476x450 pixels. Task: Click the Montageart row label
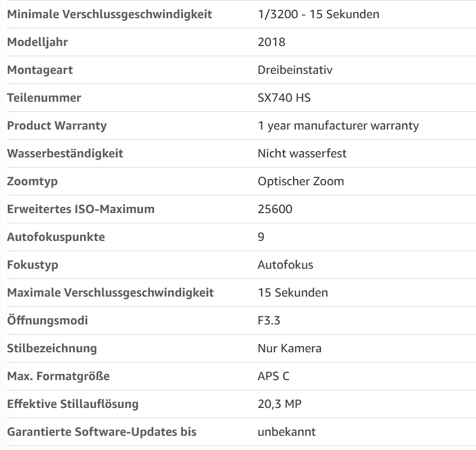tap(40, 70)
